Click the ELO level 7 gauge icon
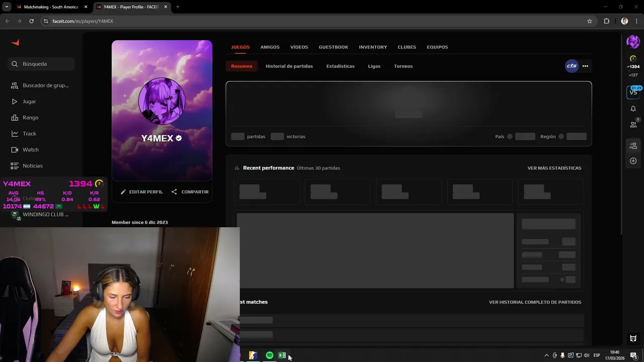 [633, 58]
